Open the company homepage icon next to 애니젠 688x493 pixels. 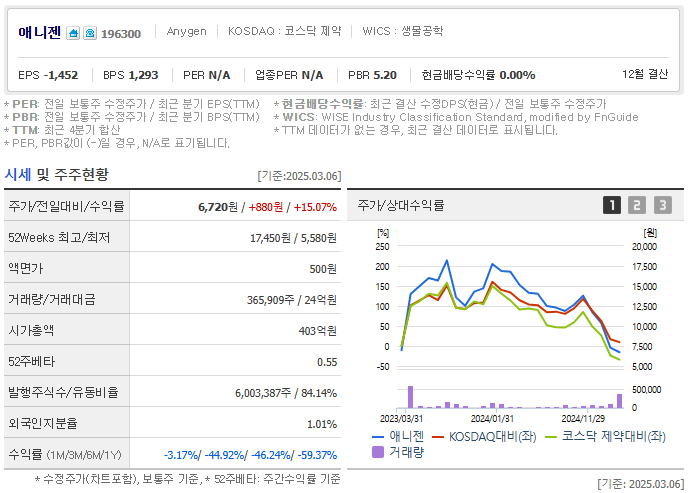pyautogui.click(x=73, y=33)
